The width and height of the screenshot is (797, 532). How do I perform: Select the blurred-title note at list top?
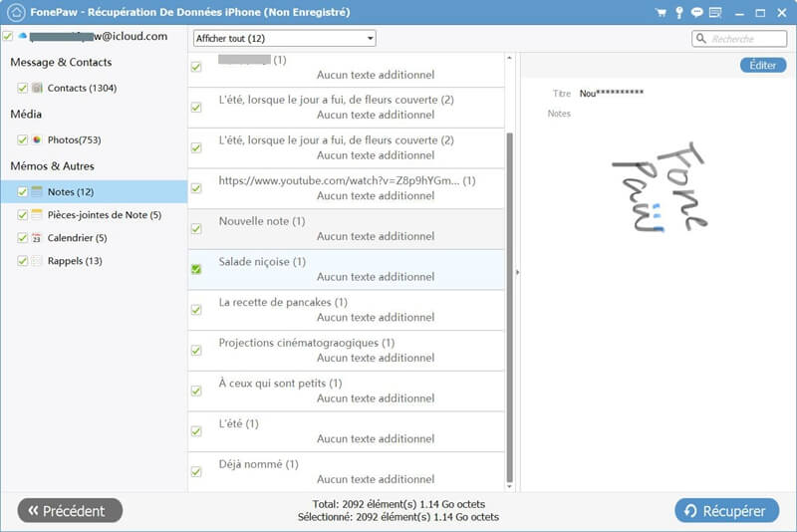[x=346, y=69]
